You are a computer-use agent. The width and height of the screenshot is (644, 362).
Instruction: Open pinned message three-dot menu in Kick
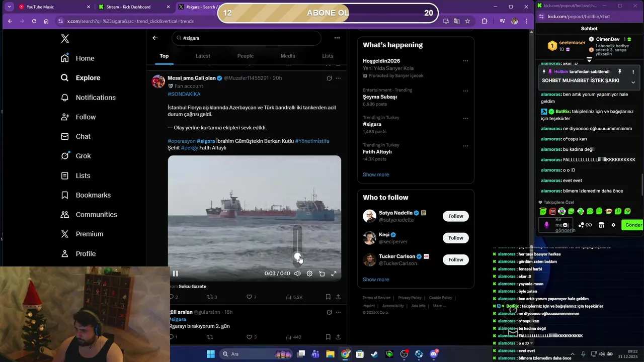(633, 72)
